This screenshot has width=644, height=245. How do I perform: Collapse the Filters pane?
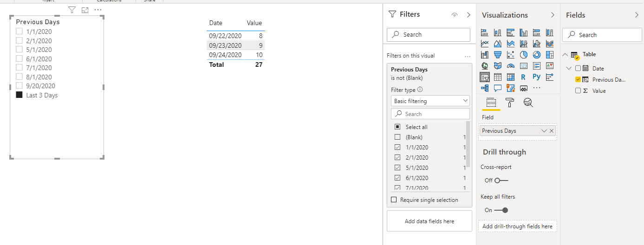pyautogui.click(x=468, y=15)
